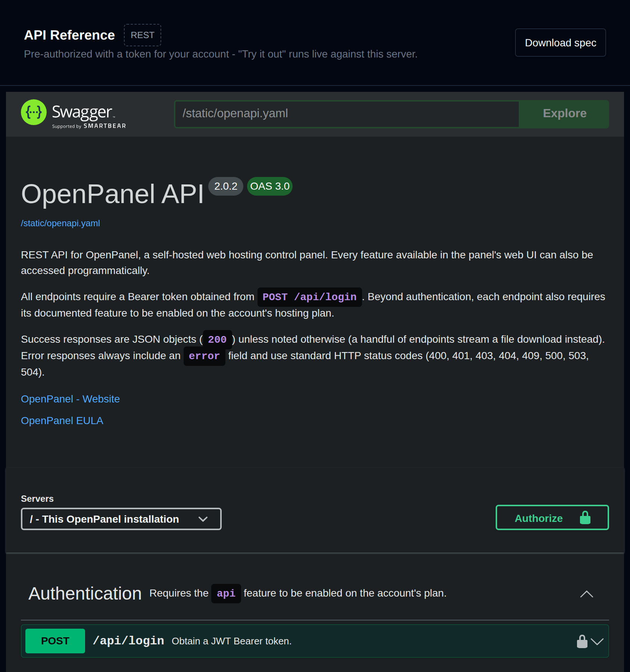The width and height of the screenshot is (630, 672).
Task: Click the '200' inline code
Action: (217, 340)
